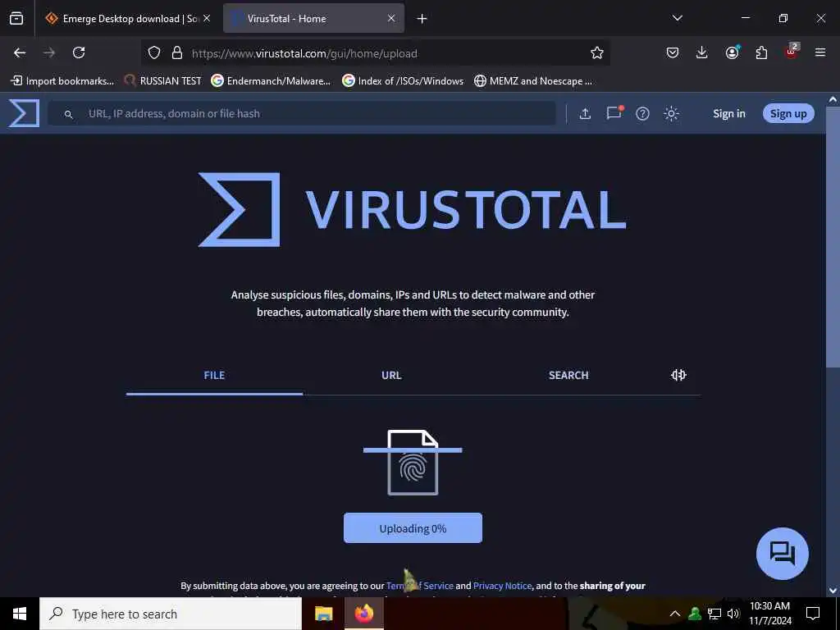Click the browser address bar URL
840x630 pixels.
(304, 53)
